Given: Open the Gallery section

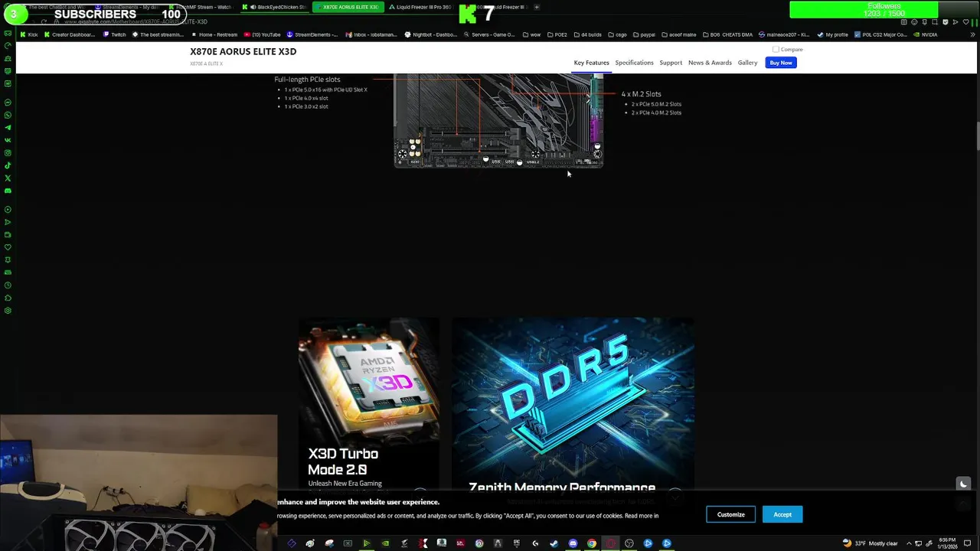Looking at the screenshot, I should click(747, 63).
